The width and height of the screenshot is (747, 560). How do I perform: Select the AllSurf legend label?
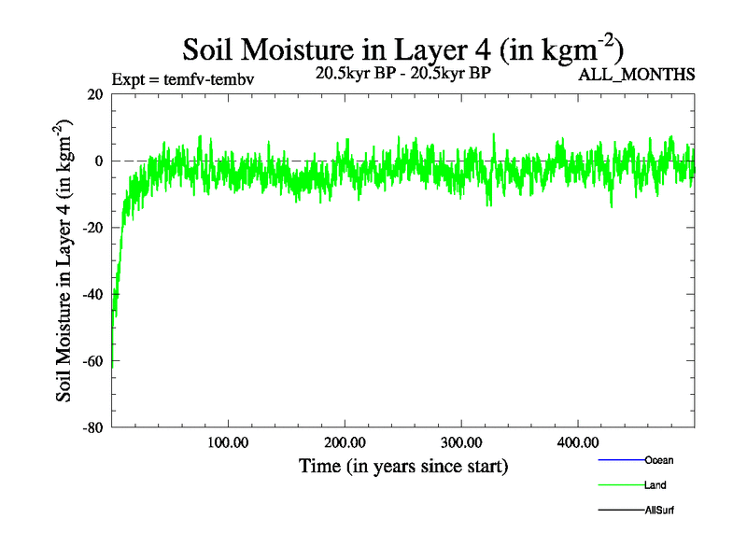pos(659,511)
